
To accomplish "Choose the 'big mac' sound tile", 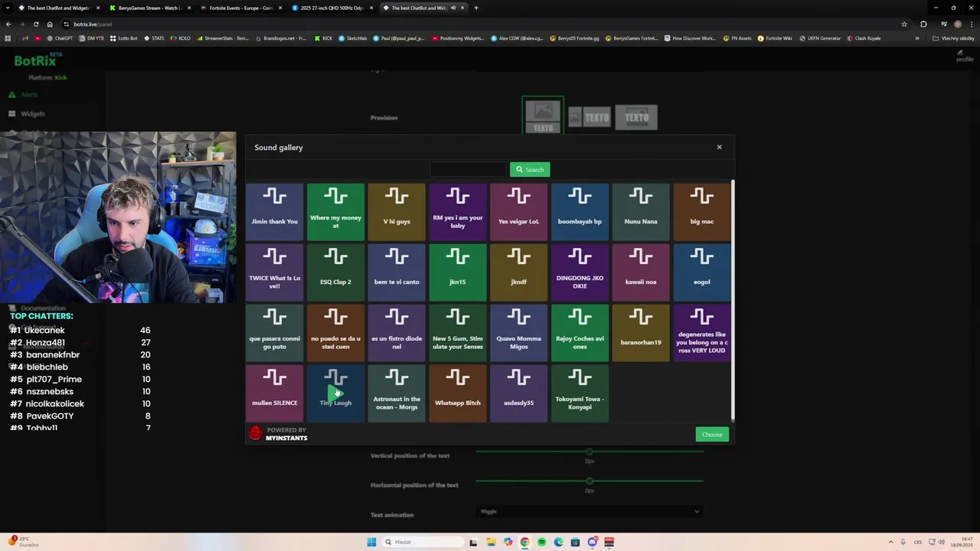I will (x=702, y=211).
